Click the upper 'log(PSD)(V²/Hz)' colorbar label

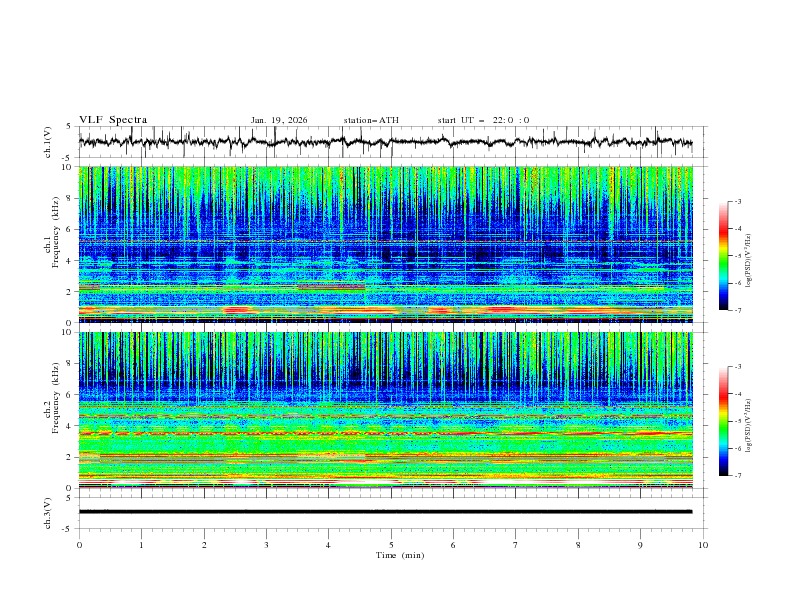749,261
